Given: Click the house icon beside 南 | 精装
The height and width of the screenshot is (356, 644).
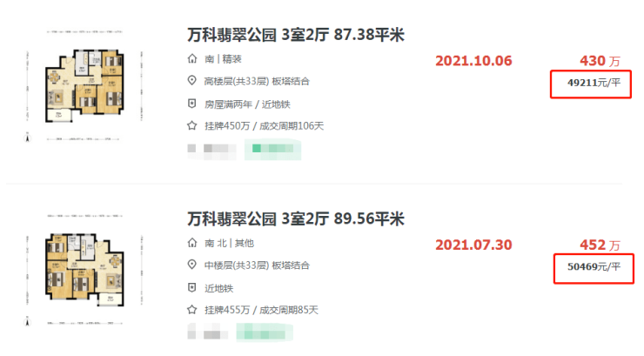Looking at the screenshot, I should [x=192, y=59].
